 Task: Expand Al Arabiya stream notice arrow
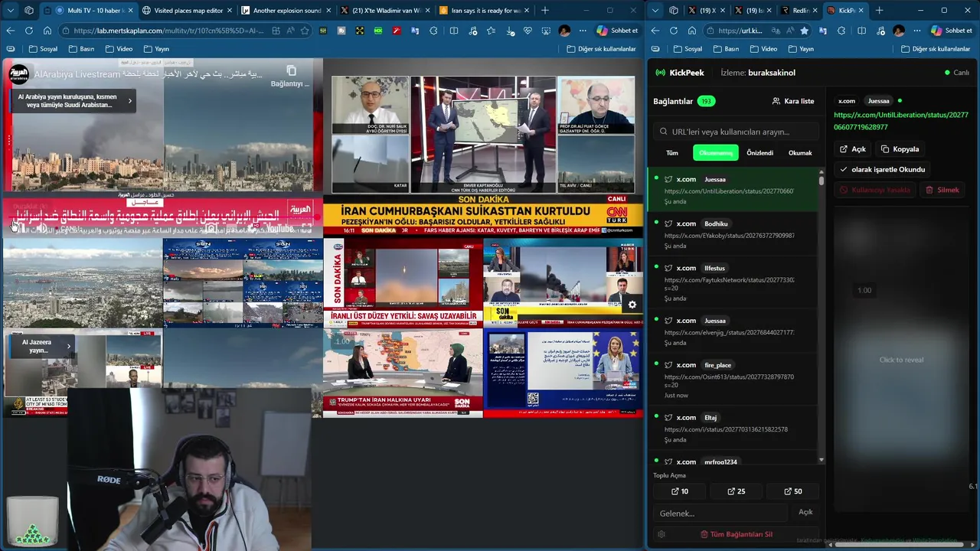129,101
